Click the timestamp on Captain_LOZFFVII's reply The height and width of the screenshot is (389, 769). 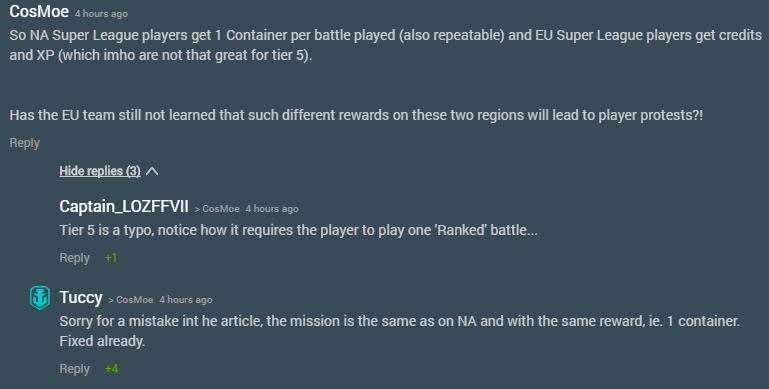click(272, 208)
